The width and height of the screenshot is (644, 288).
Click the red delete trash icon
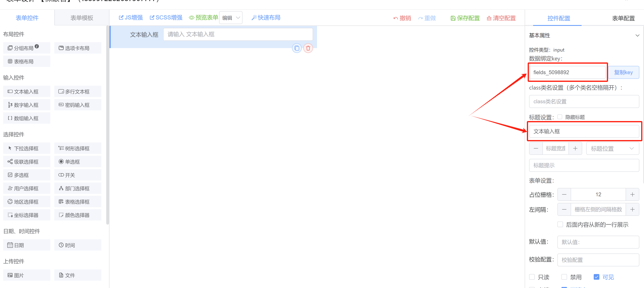point(308,48)
